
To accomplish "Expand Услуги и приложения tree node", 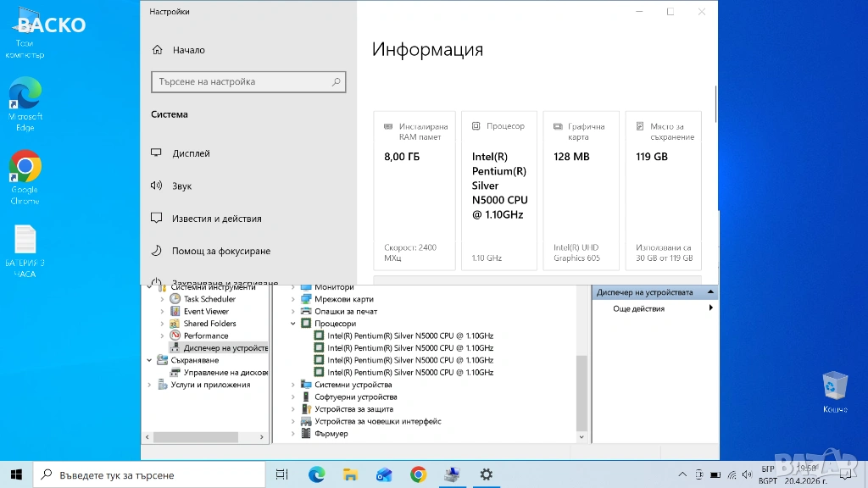I will pyautogui.click(x=151, y=385).
